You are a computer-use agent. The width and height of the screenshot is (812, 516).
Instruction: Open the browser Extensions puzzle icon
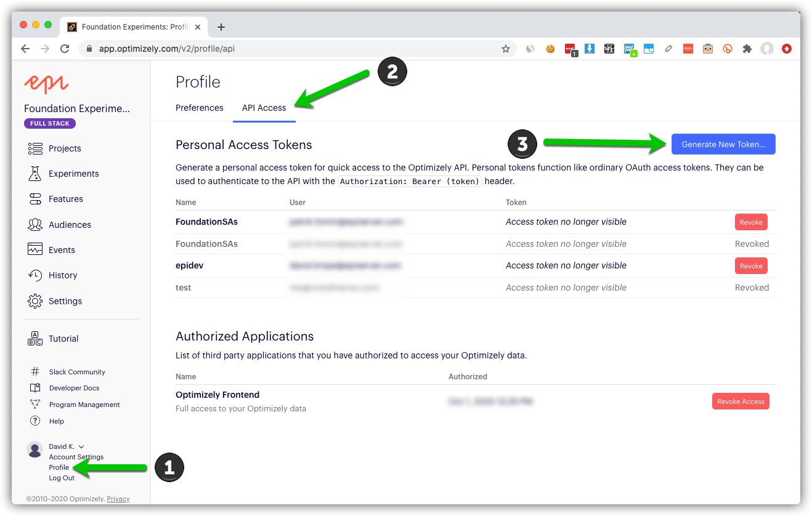pyautogui.click(x=747, y=49)
